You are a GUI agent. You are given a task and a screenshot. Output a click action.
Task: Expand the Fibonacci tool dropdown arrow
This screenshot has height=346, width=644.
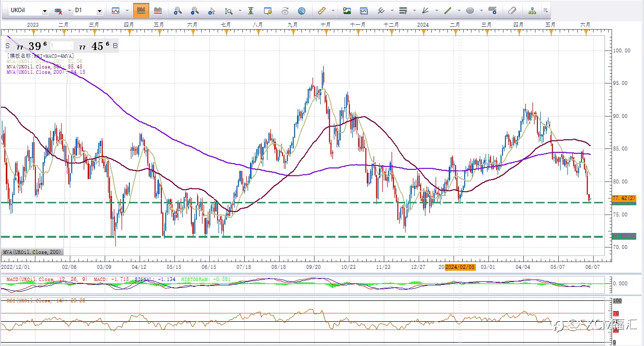click(414, 10)
